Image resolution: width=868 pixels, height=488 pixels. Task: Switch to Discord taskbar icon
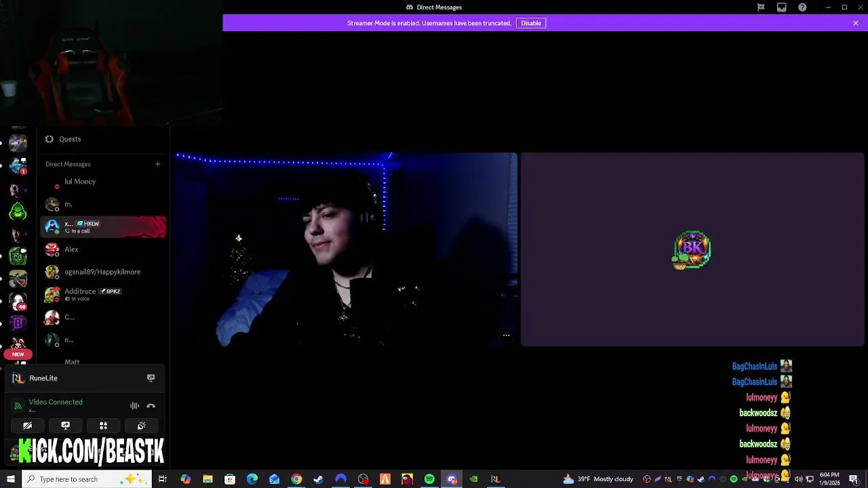[452, 479]
